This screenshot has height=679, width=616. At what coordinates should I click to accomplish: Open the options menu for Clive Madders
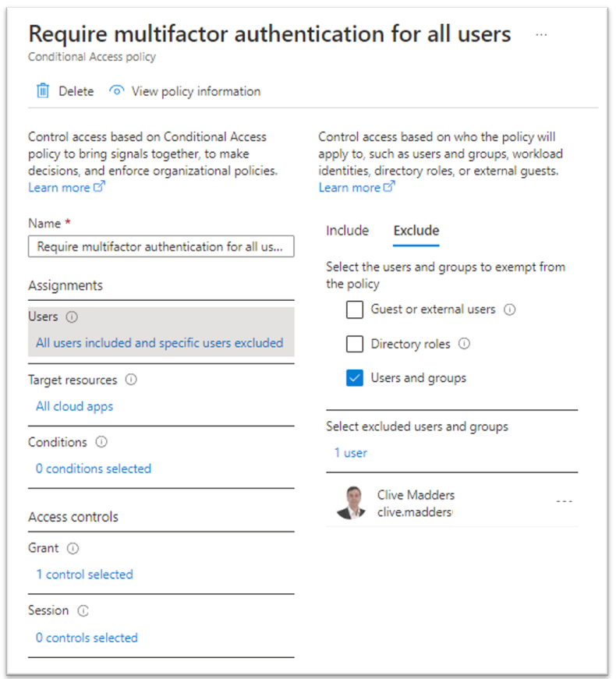[564, 502]
